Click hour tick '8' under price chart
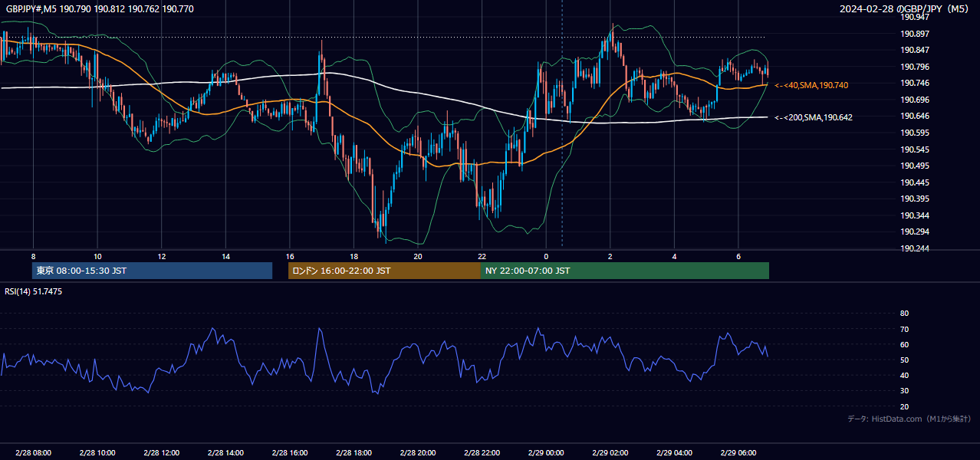 click(x=33, y=256)
